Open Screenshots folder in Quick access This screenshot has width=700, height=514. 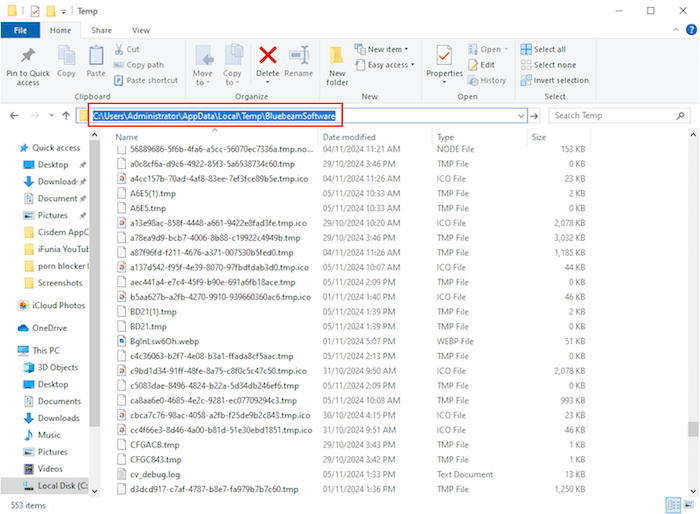53,283
